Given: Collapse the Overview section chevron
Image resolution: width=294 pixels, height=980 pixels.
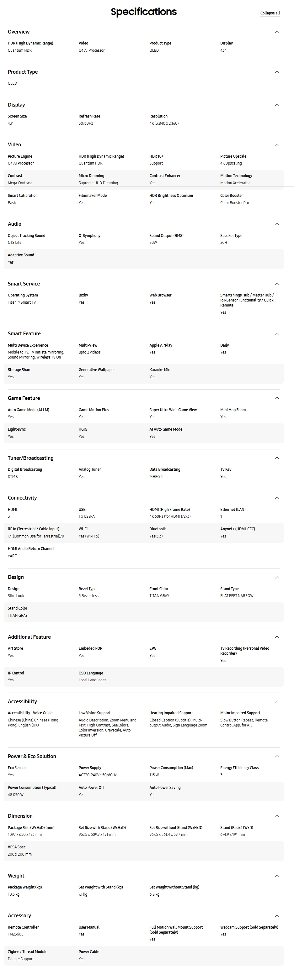Looking at the screenshot, I should tap(277, 32).
